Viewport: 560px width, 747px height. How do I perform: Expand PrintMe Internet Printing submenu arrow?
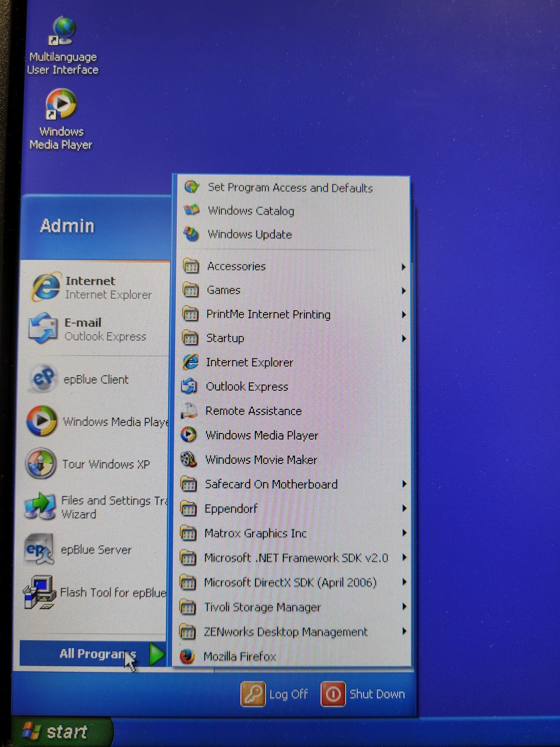click(x=404, y=315)
